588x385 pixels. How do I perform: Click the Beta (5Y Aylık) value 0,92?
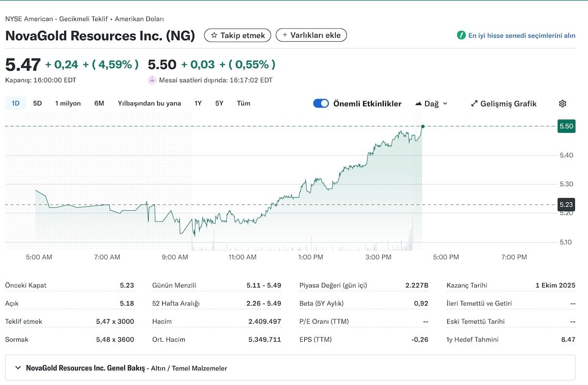(x=421, y=303)
